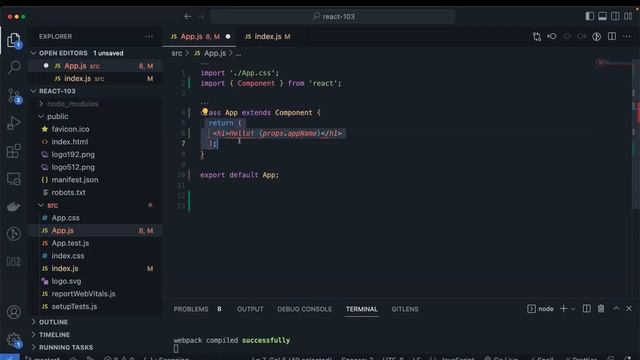Expand the TIMELINE section

click(96, 335)
